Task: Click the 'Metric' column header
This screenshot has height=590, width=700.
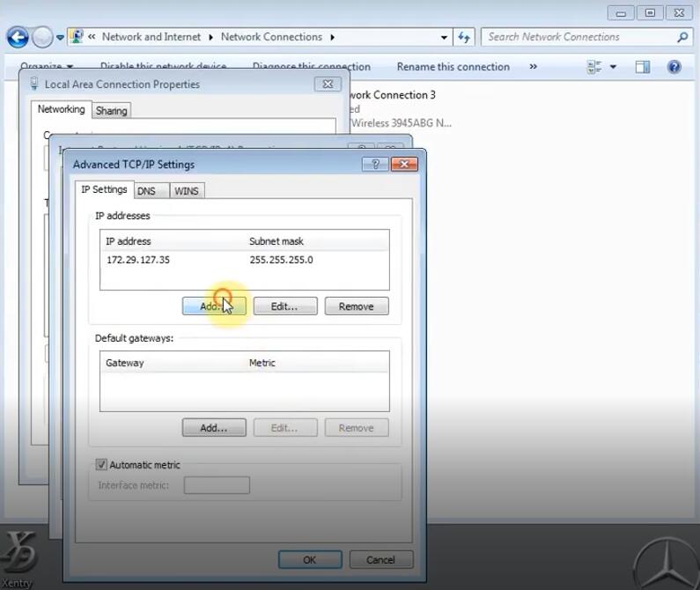Action: [262, 363]
